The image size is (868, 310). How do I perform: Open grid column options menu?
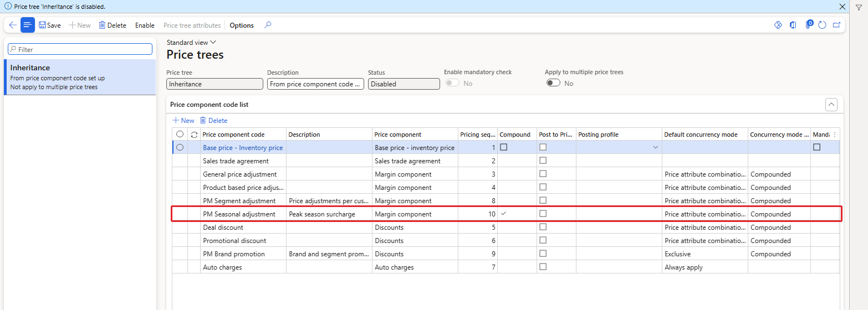click(835, 135)
